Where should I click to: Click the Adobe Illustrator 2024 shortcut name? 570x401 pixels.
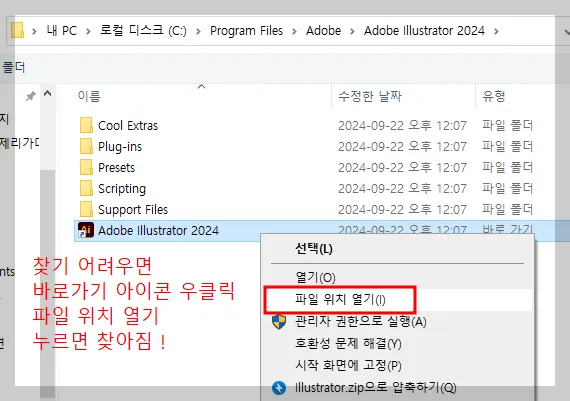click(158, 230)
